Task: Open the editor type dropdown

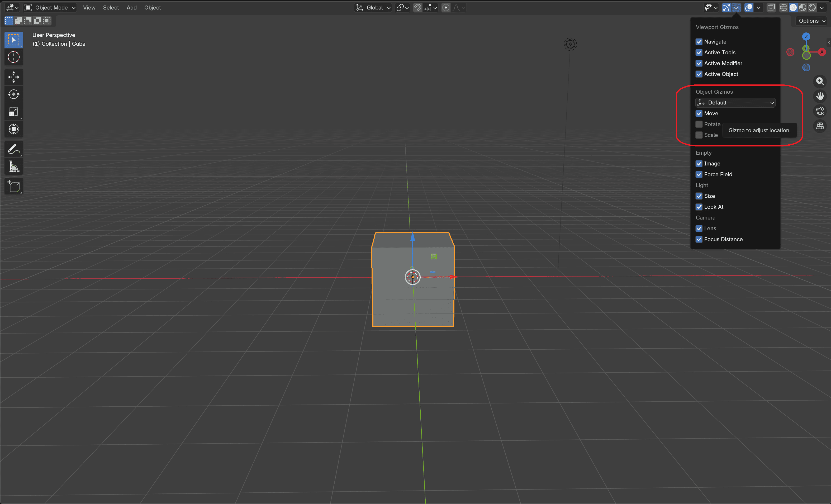Action: (12, 7)
